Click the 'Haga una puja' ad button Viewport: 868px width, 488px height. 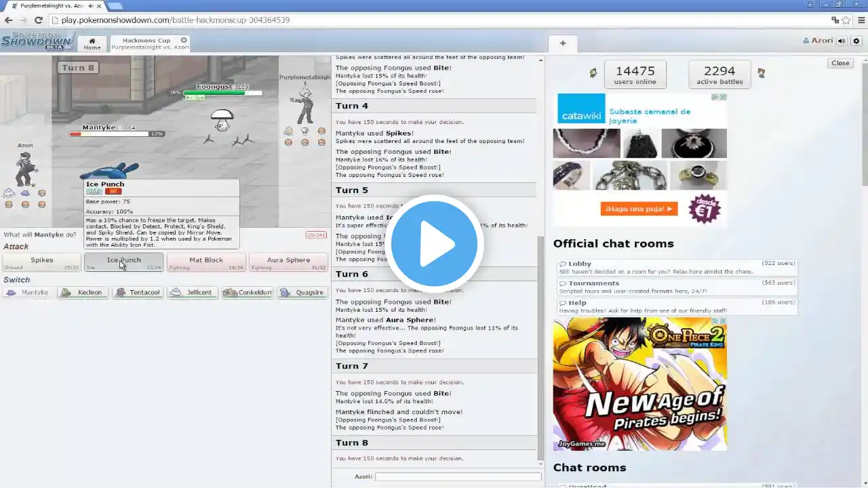tap(639, 209)
